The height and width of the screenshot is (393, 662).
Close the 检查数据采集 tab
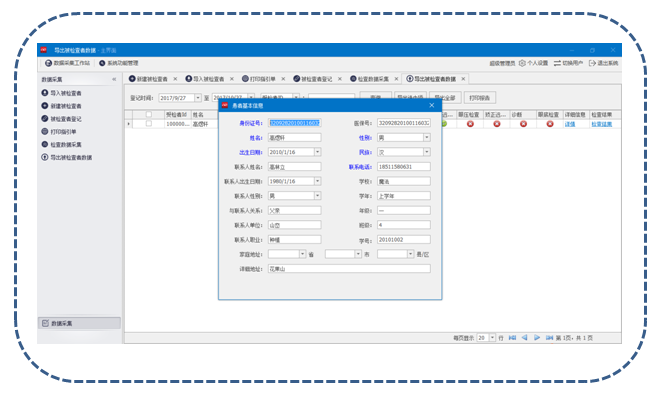[396, 79]
